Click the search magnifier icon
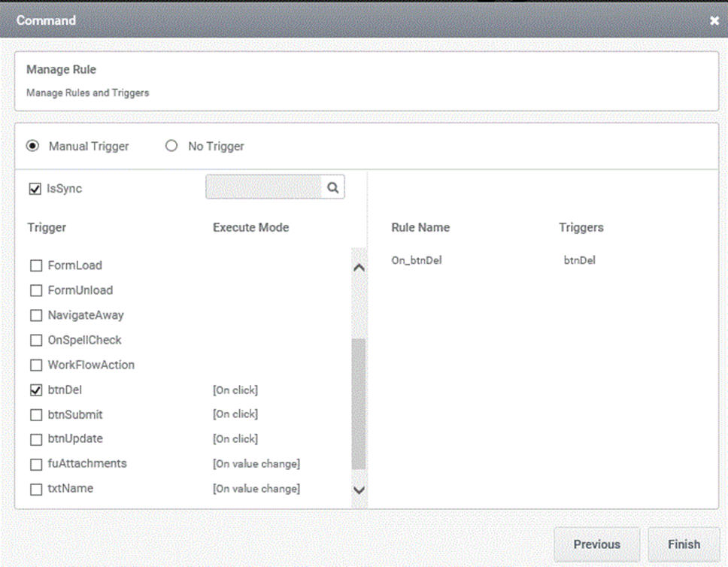 click(x=333, y=187)
